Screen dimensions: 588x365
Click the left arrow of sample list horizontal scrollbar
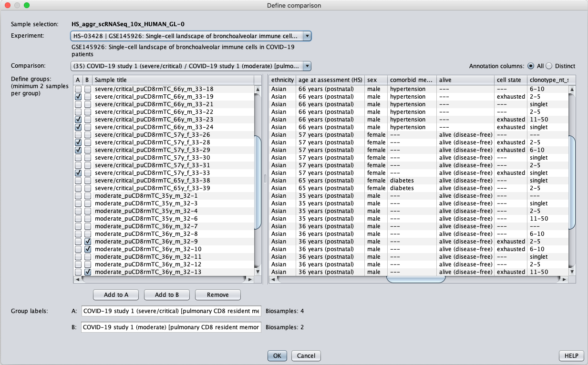pyautogui.click(x=78, y=280)
